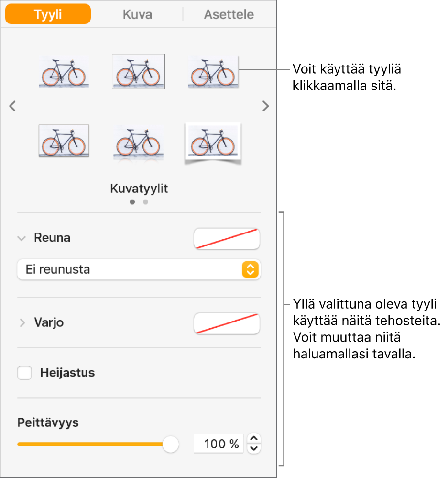Choose the third image style with frame
Image resolution: width=448 pixels, height=478 pixels.
point(213,71)
